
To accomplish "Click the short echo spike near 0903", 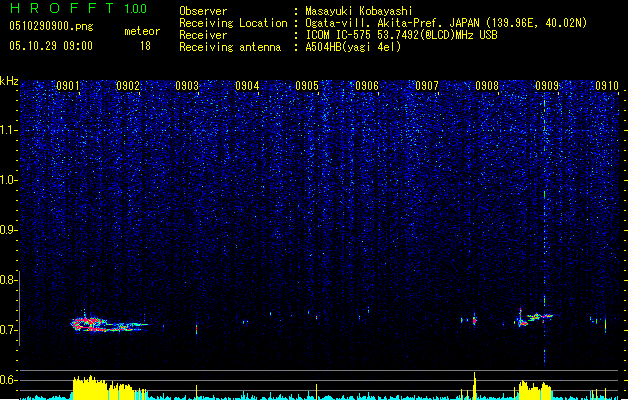I will tap(196, 328).
